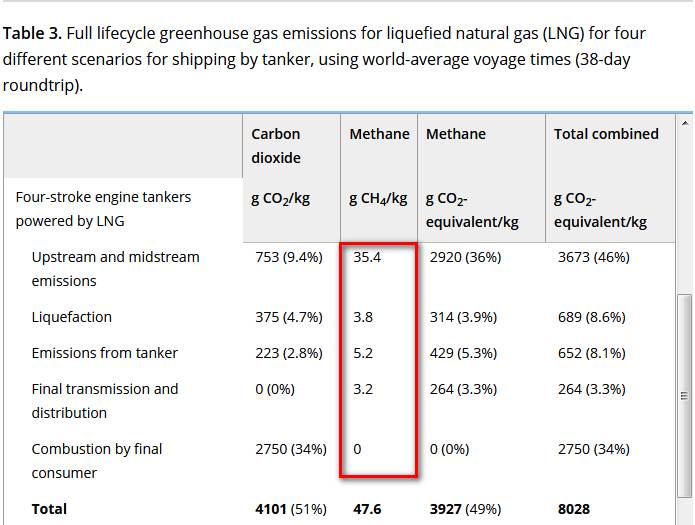Click the scrollbar up arrow of the table
Viewport: 695px width, 525px height.
point(685,123)
